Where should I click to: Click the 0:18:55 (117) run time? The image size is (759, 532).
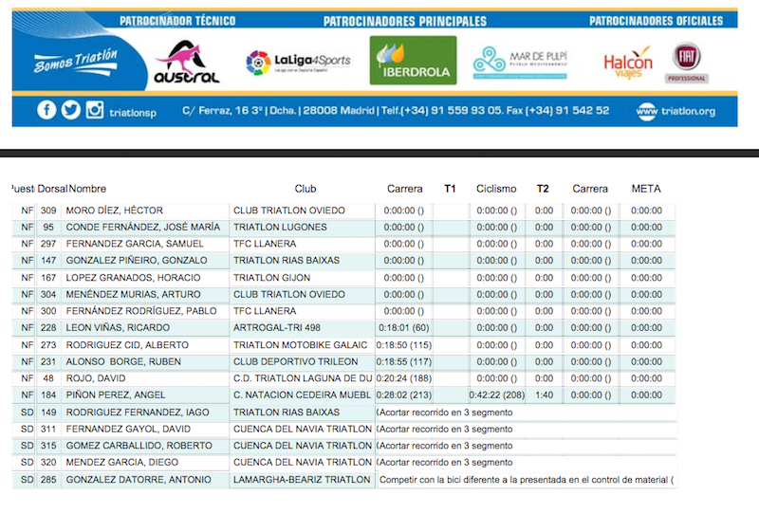pos(404,361)
